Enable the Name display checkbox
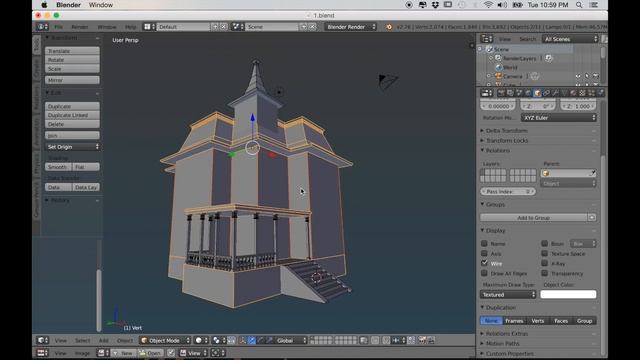This screenshot has width=640, height=360. click(x=484, y=243)
